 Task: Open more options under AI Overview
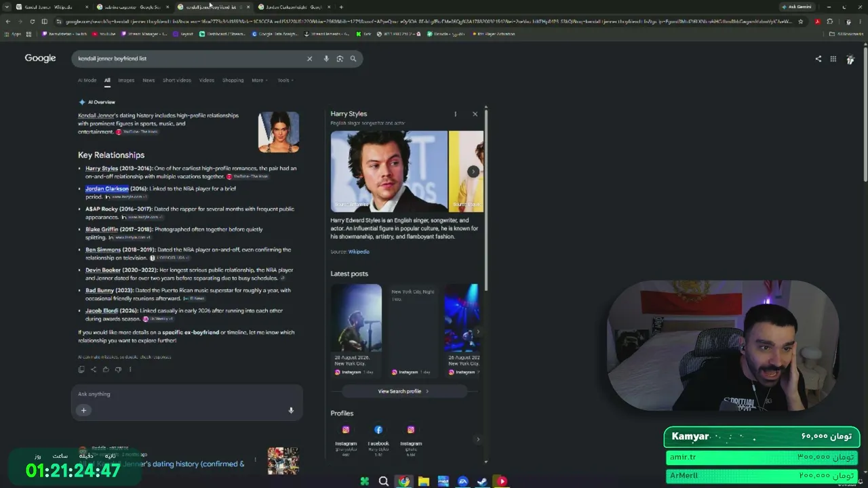130,369
